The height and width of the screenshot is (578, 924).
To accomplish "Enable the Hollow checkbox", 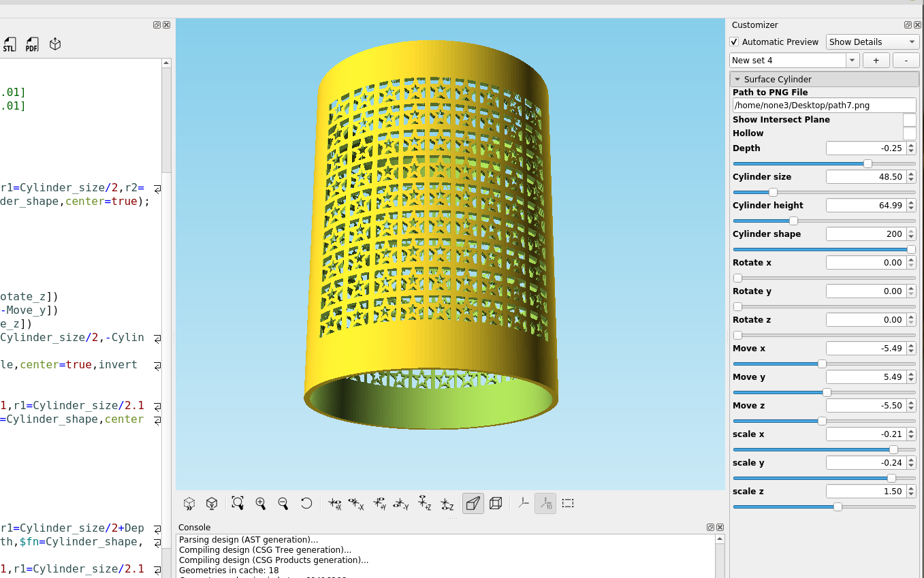I will pos(910,133).
